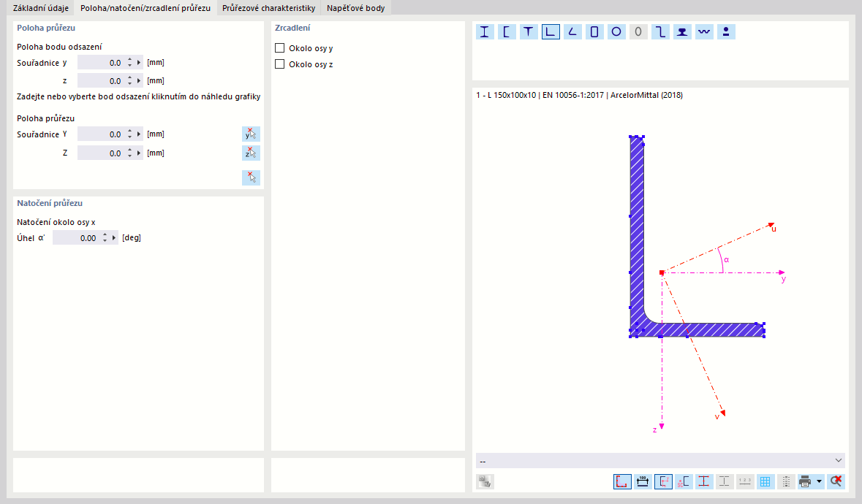Open arrow menu beside position Y field
Screen dimensions: 862x504
(139, 134)
